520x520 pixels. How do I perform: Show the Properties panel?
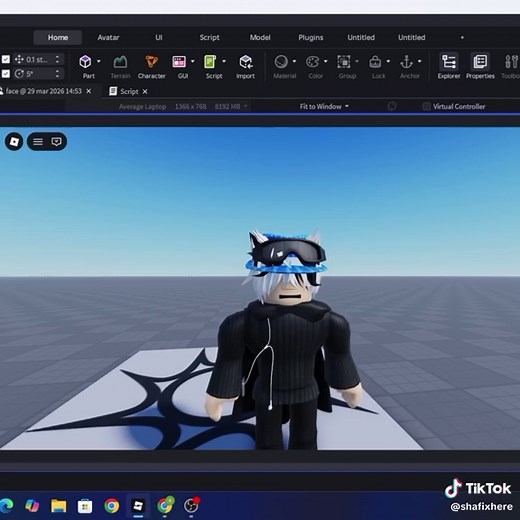pos(480,66)
